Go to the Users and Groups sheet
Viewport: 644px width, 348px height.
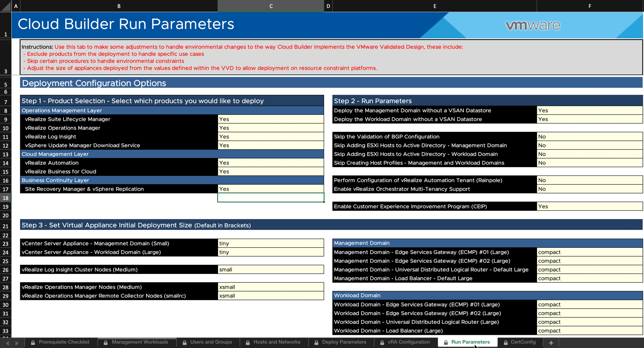[211, 342]
